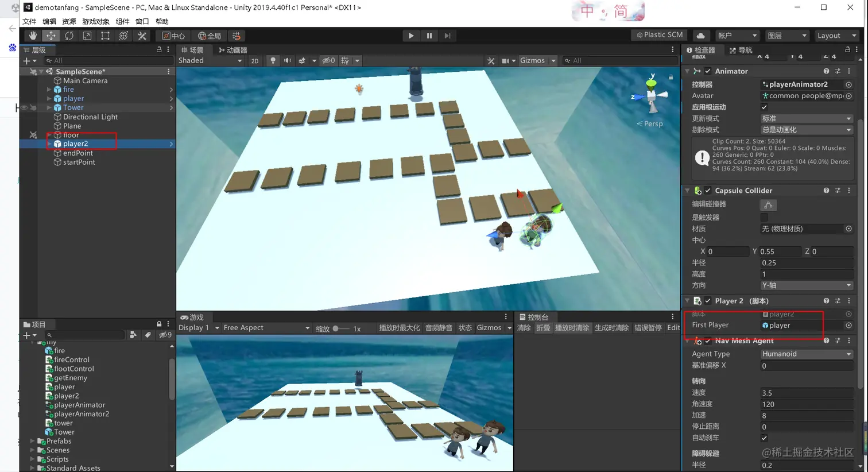Click the Step frame button

447,36
